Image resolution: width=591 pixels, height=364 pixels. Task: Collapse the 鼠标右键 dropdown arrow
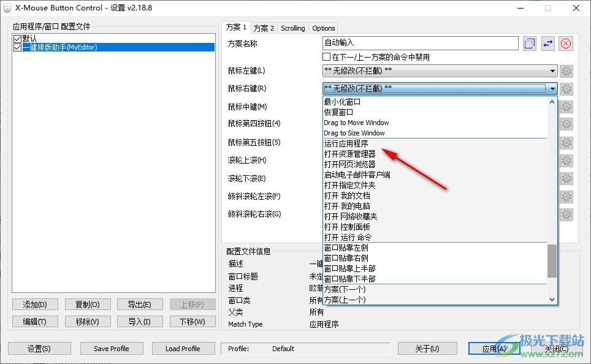pos(552,89)
